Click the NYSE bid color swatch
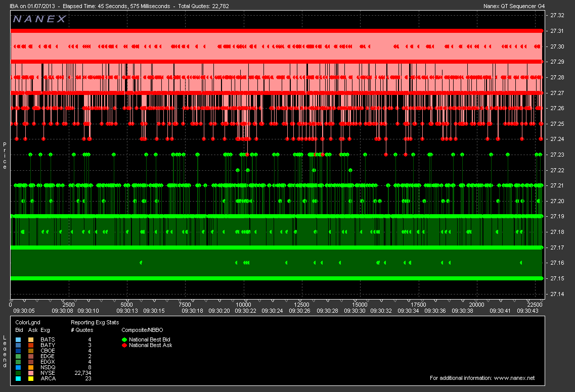This screenshot has width=575, height=392. 19,373
